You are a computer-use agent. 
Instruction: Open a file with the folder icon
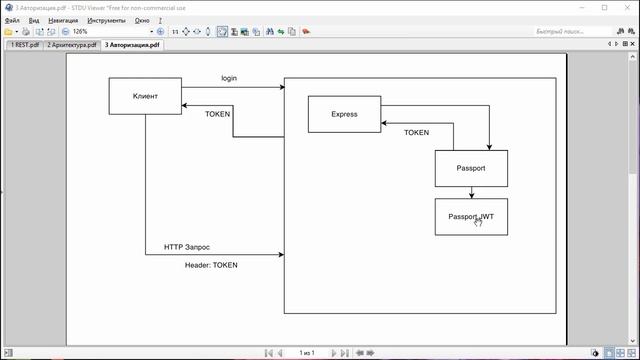click(x=8, y=31)
